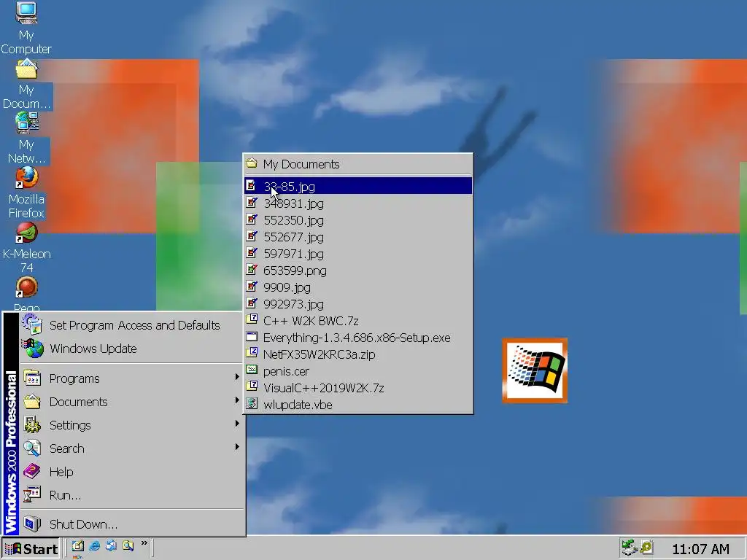Open recent file 992973.jpg
The image size is (747, 560).
[358, 304]
